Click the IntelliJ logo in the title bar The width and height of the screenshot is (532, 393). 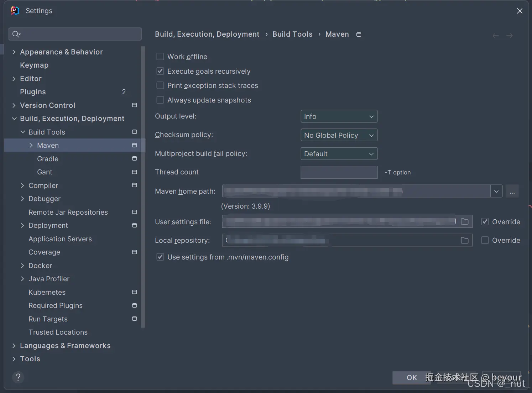tap(15, 11)
